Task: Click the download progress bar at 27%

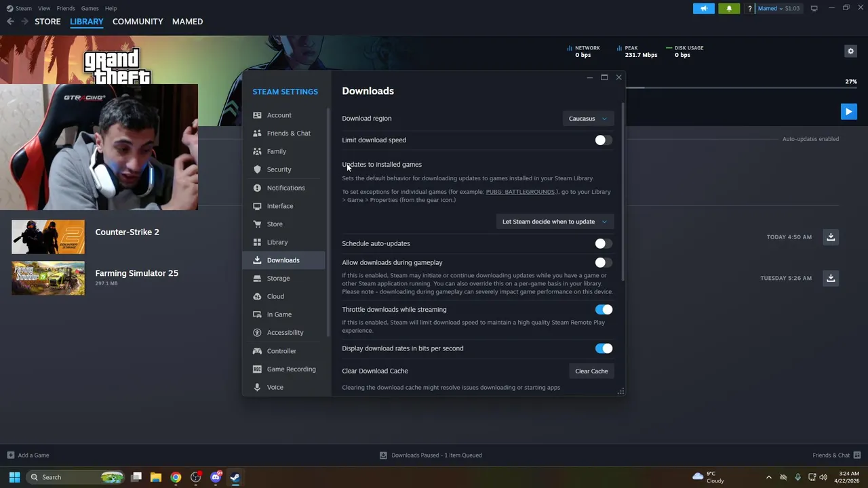Action: (741, 87)
